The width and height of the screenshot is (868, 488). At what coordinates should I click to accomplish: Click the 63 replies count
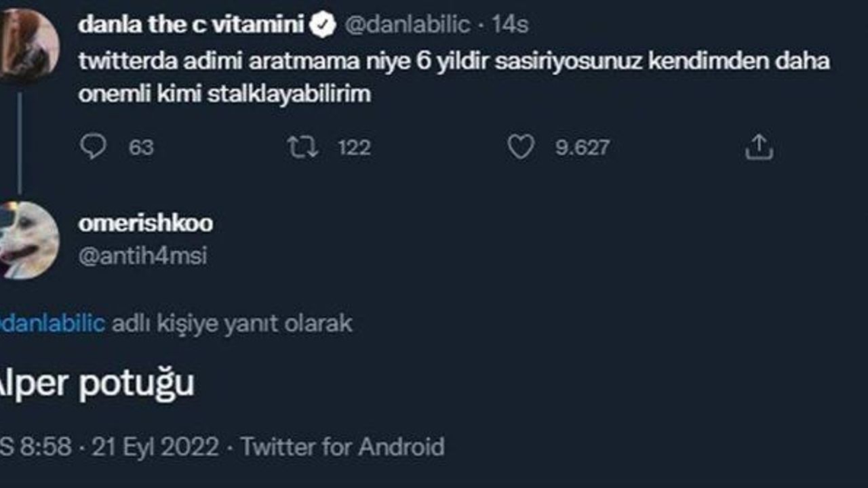pyautogui.click(x=141, y=148)
